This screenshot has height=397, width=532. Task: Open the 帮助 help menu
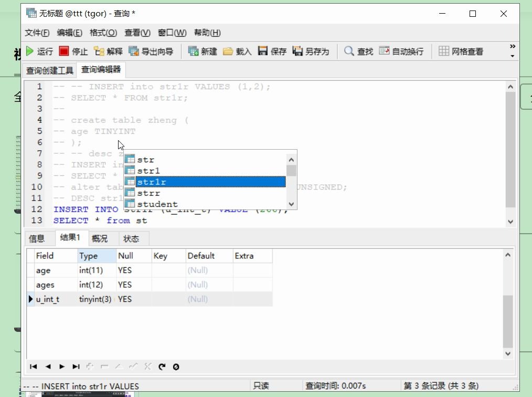click(x=207, y=33)
